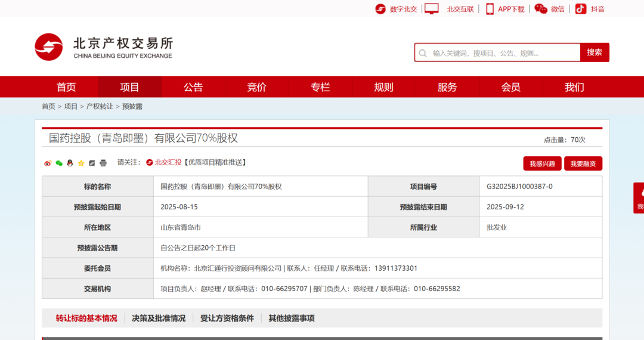Click the 点击量: 70次 counter
644x340 pixels.
[565, 140]
